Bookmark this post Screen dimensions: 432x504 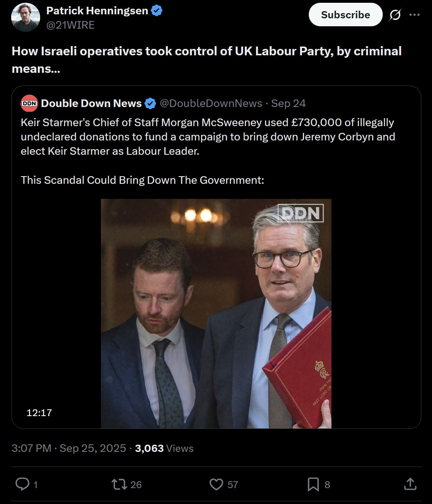click(x=313, y=484)
